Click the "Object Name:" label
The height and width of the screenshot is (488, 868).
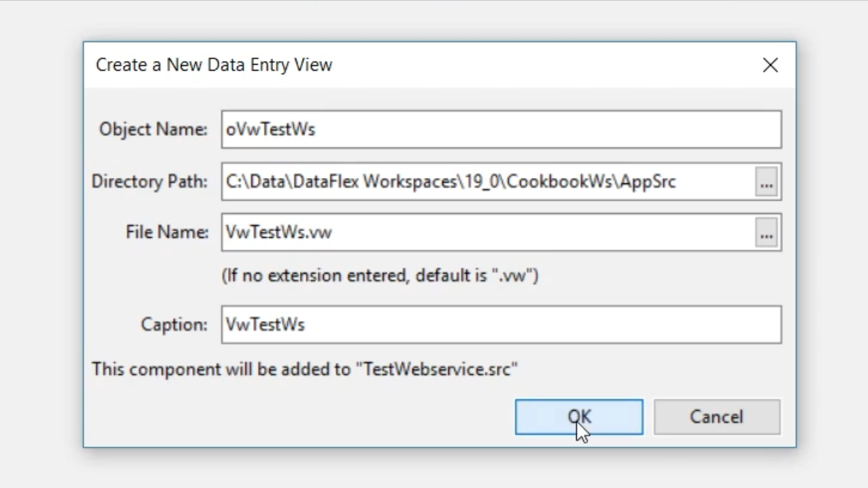click(x=153, y=130)
